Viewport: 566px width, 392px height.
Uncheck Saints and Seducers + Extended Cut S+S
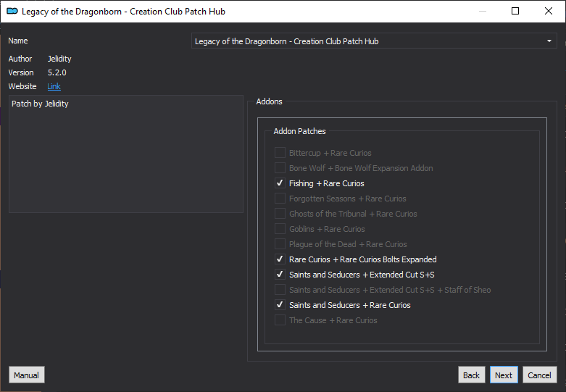(280, 275)
